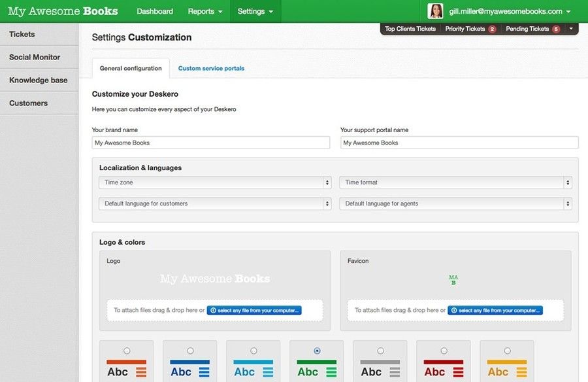This screenshot has height=382, width=588.
Task: Open Default language for agents dropdown
Action: pos(455,203)
